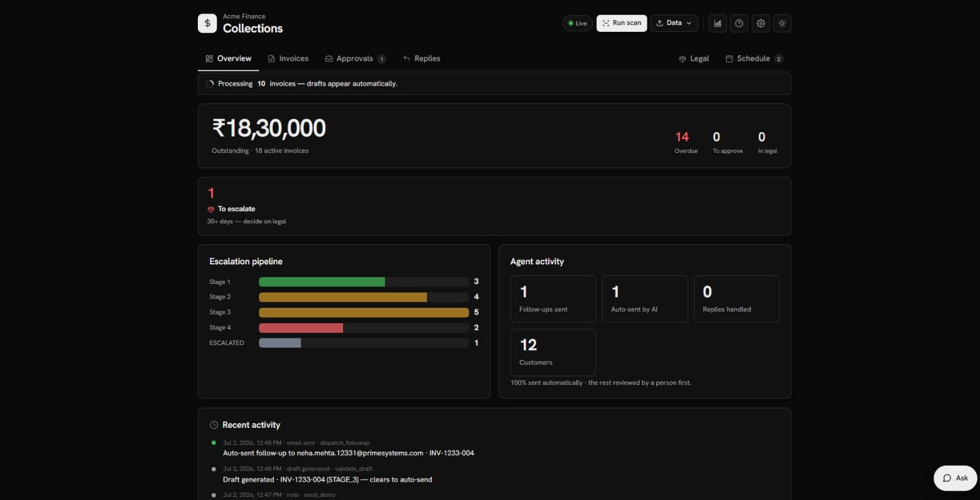Open the Invoices tab
Image resolution: width=980 pixels, height=500 pixels.
coord(288,59)
